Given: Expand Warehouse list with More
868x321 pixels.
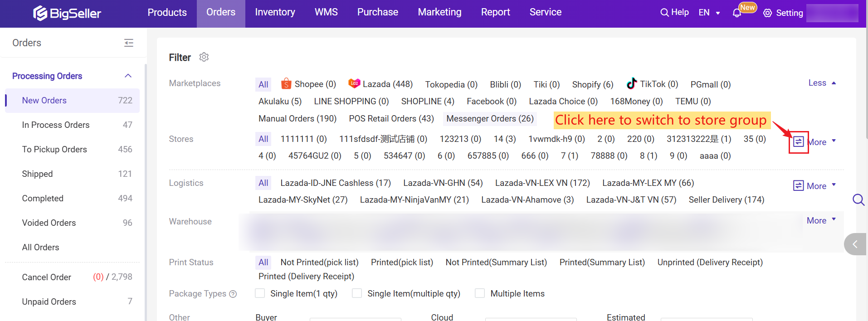Looking at the screenshot, I should [x=821, y=220].
